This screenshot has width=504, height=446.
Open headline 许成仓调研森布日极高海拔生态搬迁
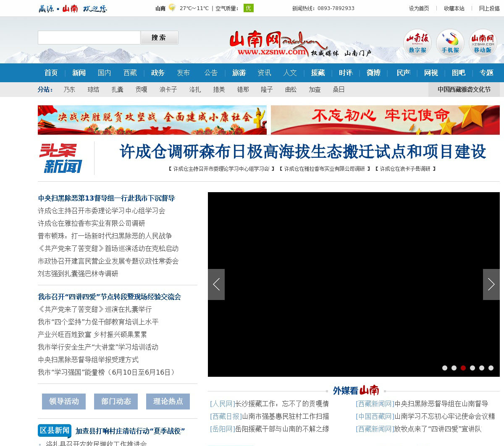point(302,152)
